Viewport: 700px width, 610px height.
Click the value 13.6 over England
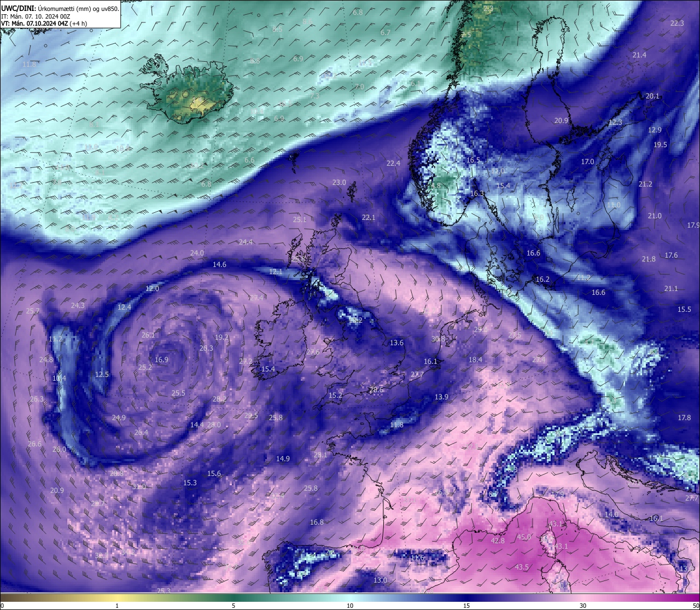tap(396, 342)
